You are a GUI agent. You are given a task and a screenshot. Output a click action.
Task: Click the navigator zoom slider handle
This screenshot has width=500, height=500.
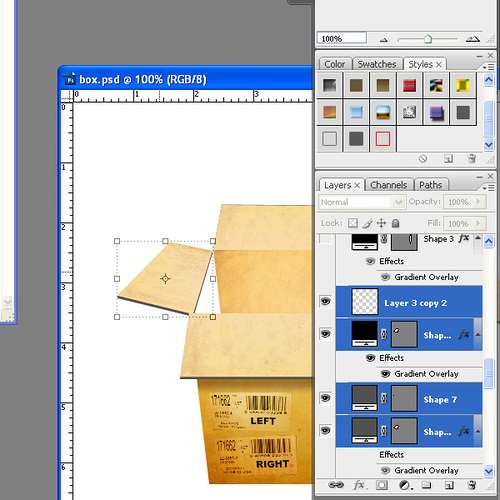pyautogui.click(x=428, y=39)
